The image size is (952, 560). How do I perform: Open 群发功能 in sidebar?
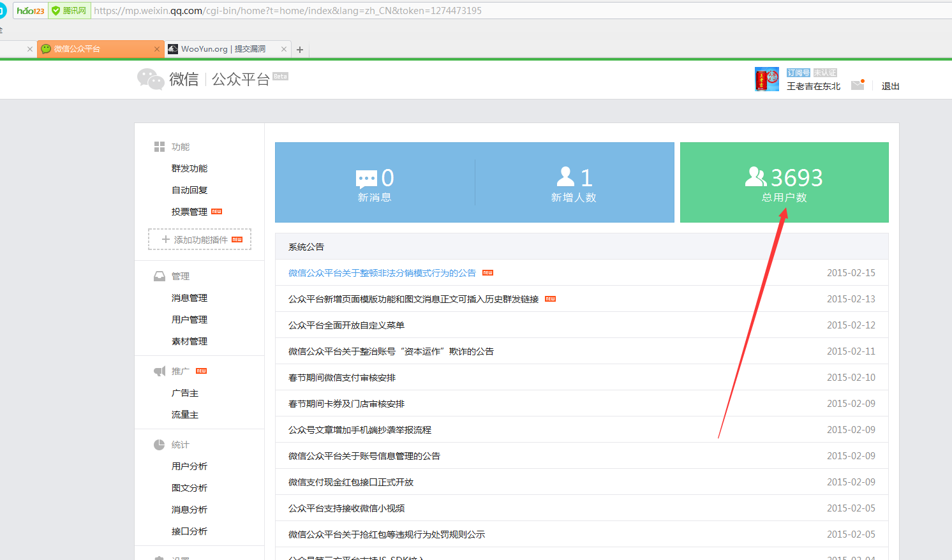(190, 168)
